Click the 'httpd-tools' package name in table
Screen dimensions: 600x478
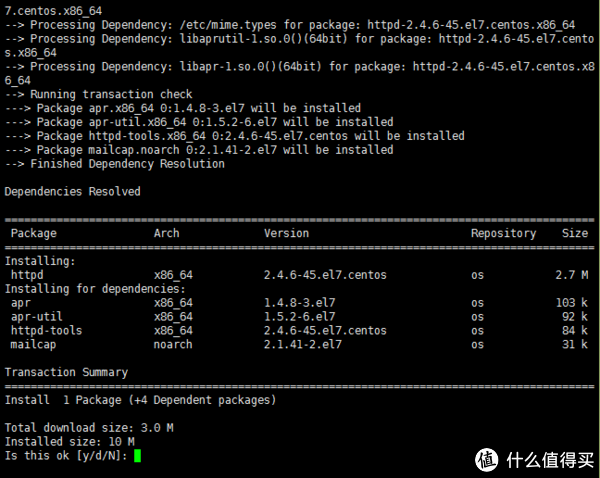click(46, 330)
